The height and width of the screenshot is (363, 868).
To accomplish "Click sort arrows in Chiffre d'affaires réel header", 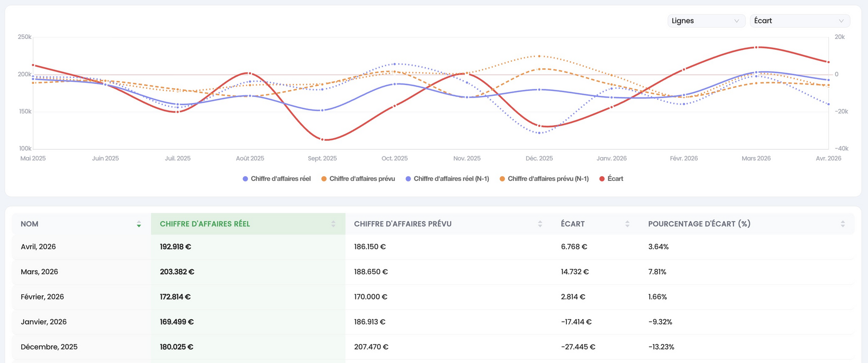I will pyautogui.click(x=333, y=224).
